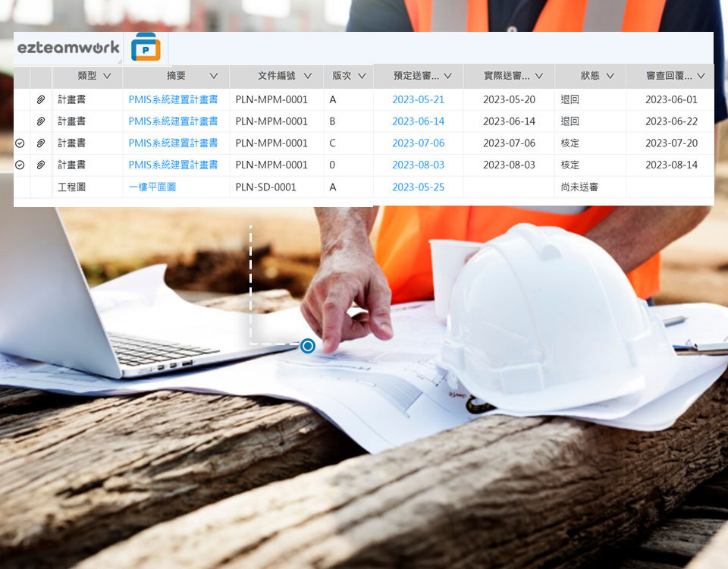Open attachment paperclip for version C plan
Image resolution: width=728 pixels, height=569 pixels.
click(41, 143)
